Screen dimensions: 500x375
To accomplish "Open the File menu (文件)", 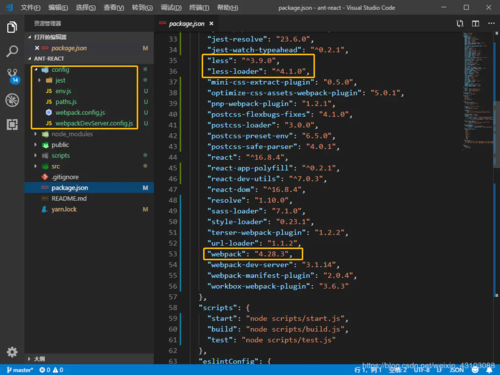I will coord(30,7).
